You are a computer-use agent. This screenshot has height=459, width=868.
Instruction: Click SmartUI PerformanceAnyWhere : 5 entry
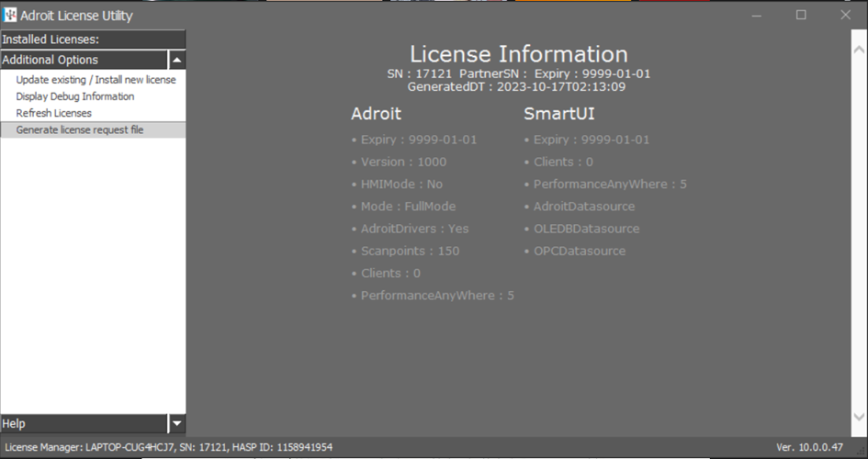[x=610, y=185]
